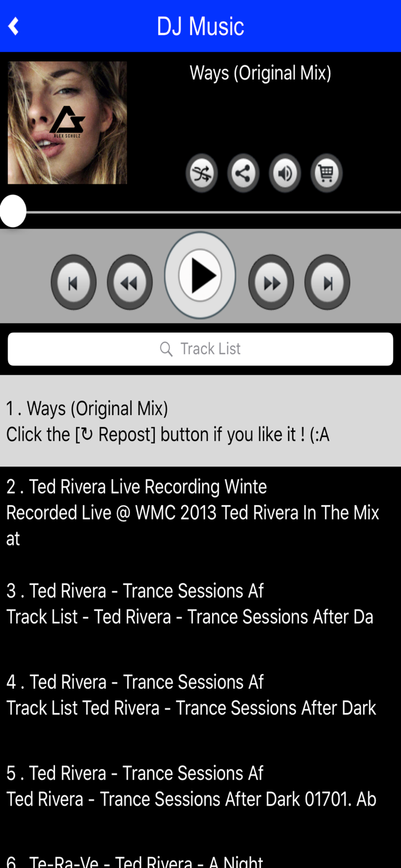This screenshot has width=401, height=868.
Task: Select track 2 Ted Rivera Live Recording
Action: point(200,512)
